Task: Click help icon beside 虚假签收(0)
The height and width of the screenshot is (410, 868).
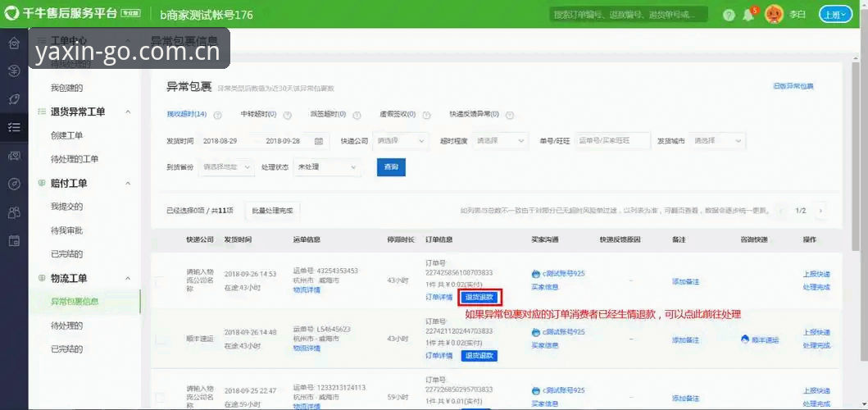Action: click(x=427, y=116)
